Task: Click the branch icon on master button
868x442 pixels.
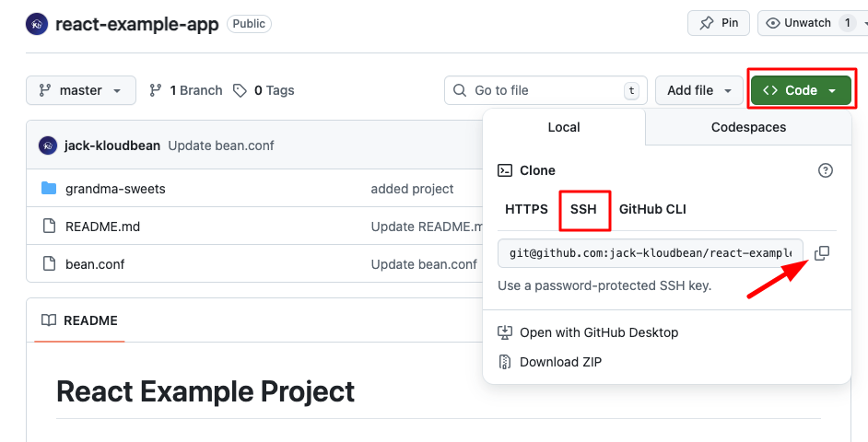Action: click(45, 90)
